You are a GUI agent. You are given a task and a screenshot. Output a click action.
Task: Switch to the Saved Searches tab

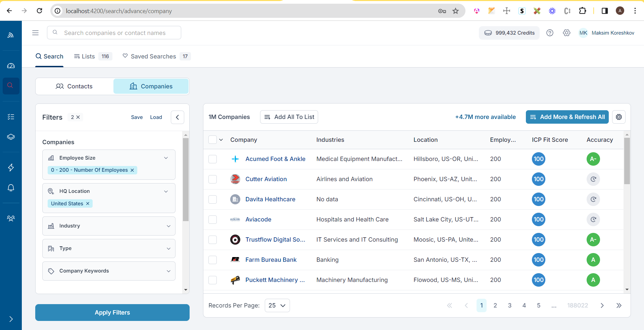pos(153,56)
